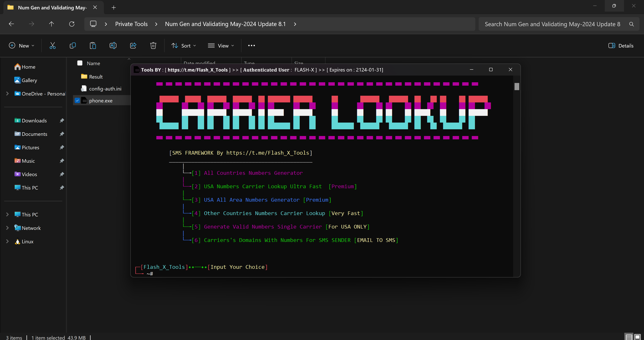644x340 pixels.
Task: Click the console window title bar icon
Action: tap(137, 70)
